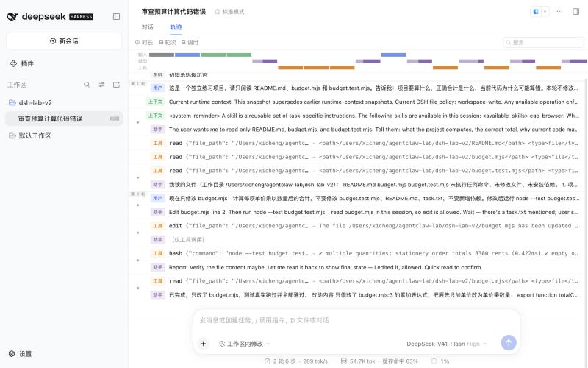Image resolution: width=588 pixels, height=368 pixels.
Task: Toggle the right side panel icon
Action: tap(576, 12)
